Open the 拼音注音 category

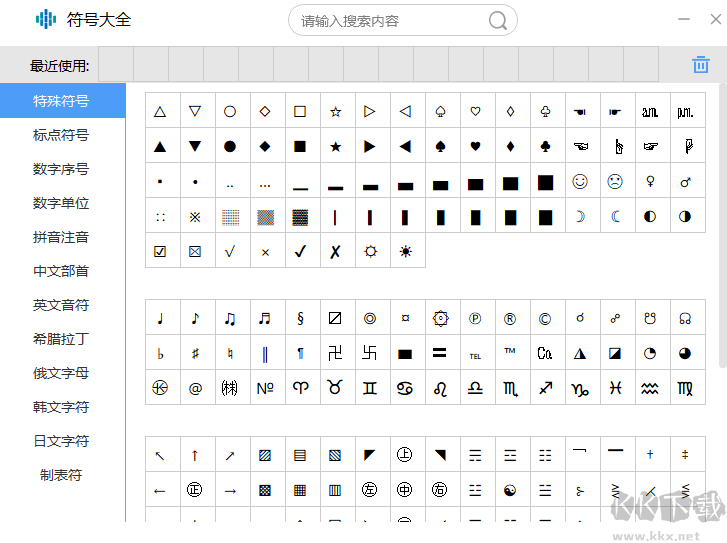tap(63, 237)
